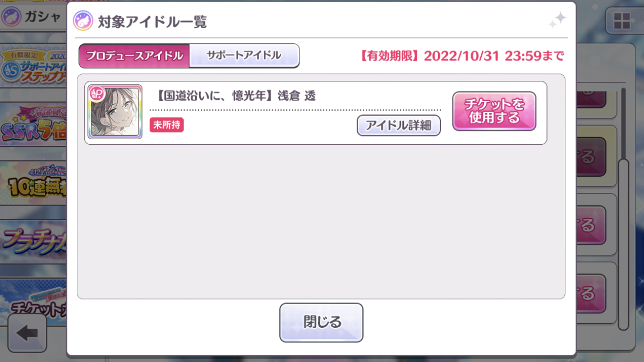Viewport: 644px width, 362px height.
Task: Click チケットを使用する button
Action: click(x=494, y=111)
